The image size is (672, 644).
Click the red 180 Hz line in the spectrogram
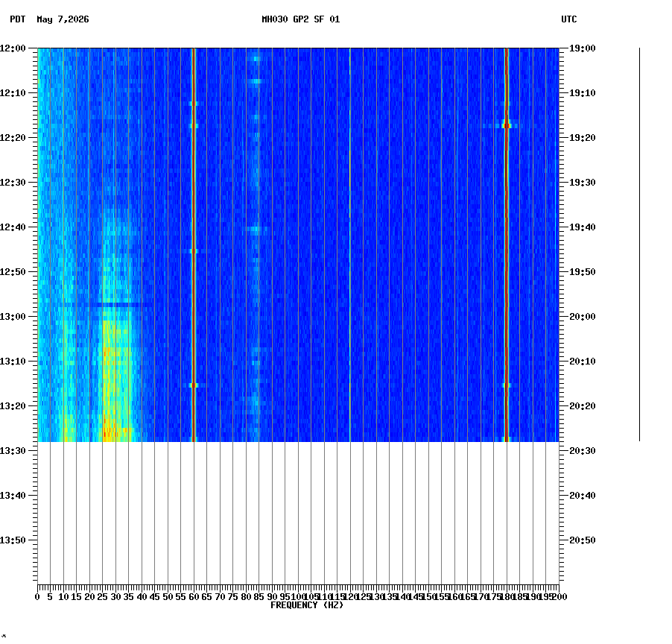click(x=507, y=244)
